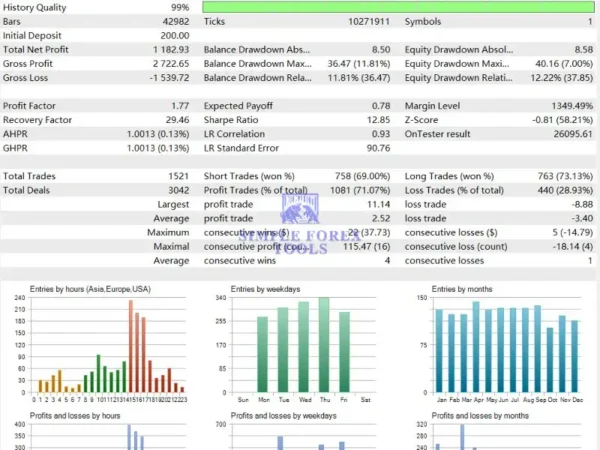Click the Gross Profit value "2 722.65"
The width and height of the screenshot is (600, 450).
coord(171,64)
